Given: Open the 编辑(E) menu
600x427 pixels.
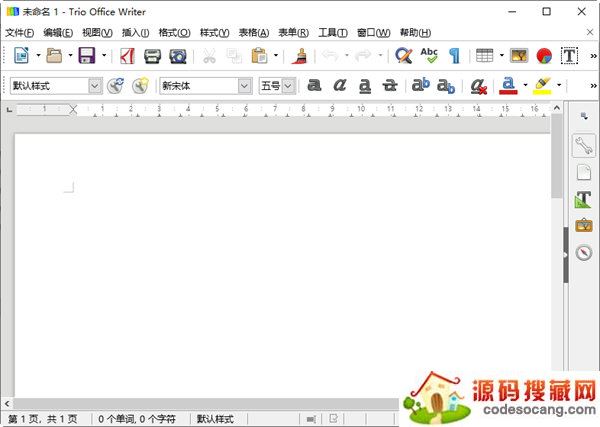Looking at the screenshot, I should coord(58,33).
